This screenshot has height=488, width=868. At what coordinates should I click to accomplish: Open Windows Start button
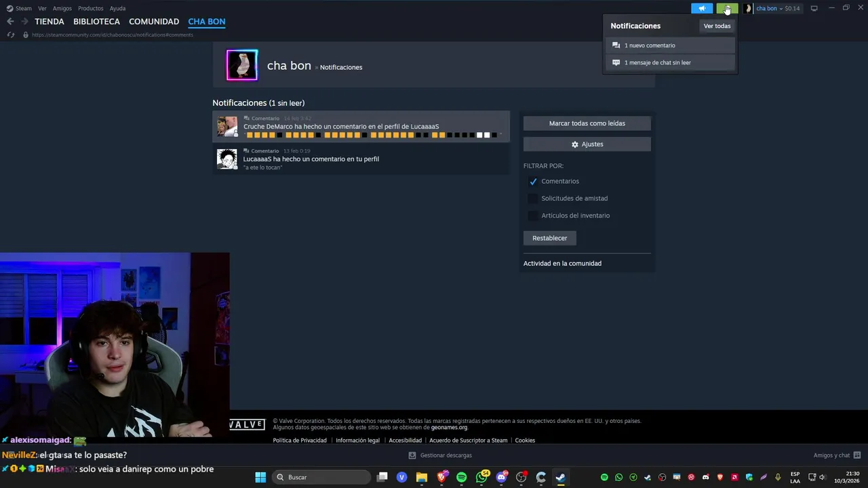point(260,477)
